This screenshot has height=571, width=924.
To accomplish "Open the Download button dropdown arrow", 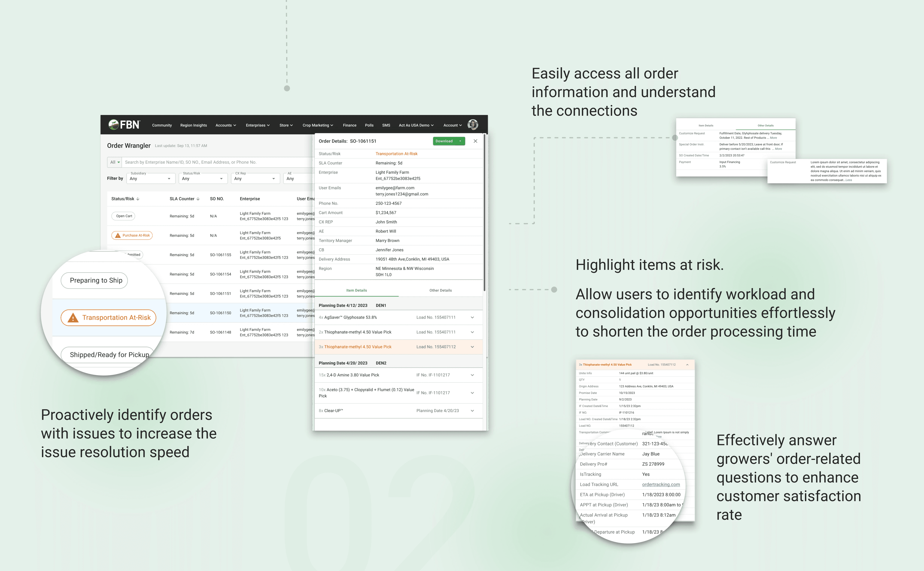I will click(x=460, y=141).
